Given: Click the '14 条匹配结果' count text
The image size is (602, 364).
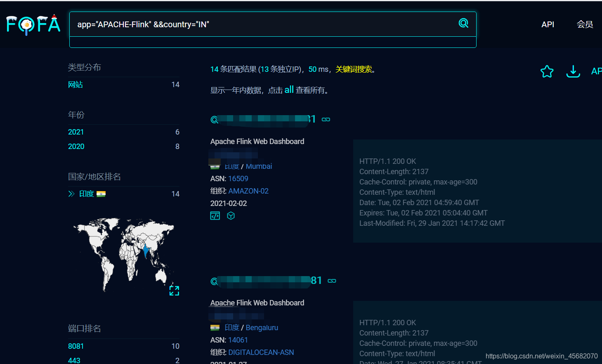Looking at the screenshot, I should (234, 69).
